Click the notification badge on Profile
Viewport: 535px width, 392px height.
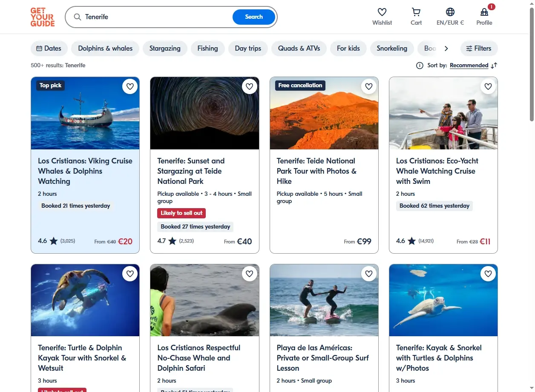coord(492,7)
